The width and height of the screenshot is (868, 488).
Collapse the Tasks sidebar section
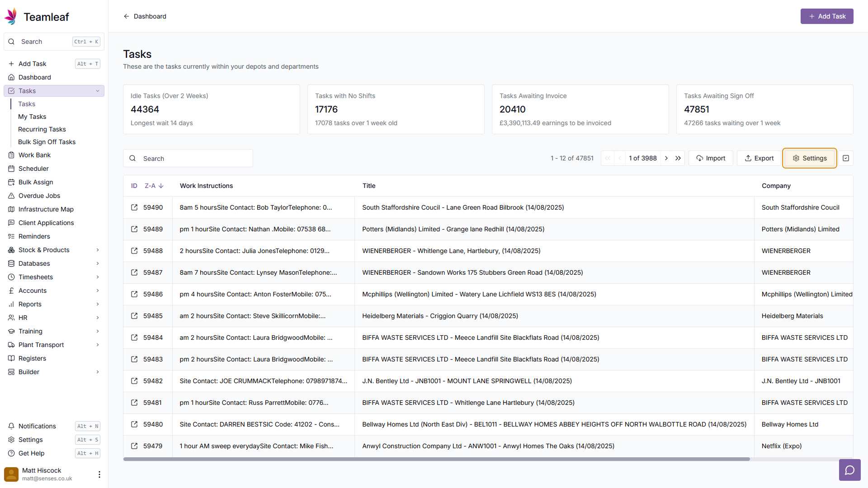click(98, 91)
